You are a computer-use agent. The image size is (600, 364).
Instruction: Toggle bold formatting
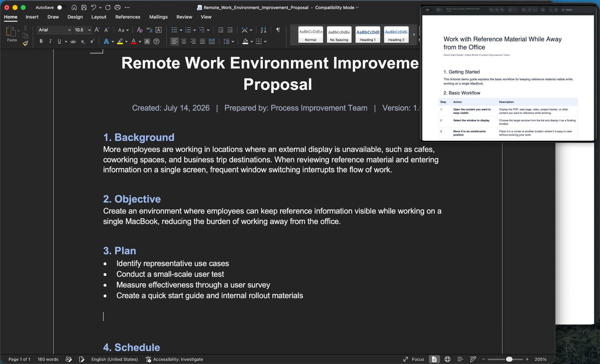pos(41,42)
